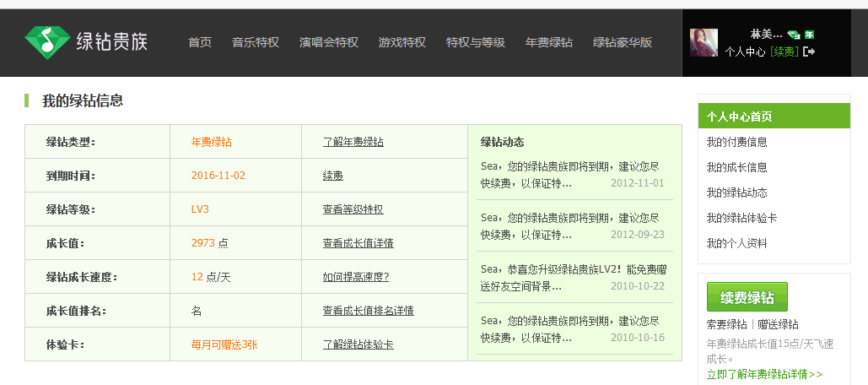Open 我的绿钻动态 in sidebar

tap(736, 192)
